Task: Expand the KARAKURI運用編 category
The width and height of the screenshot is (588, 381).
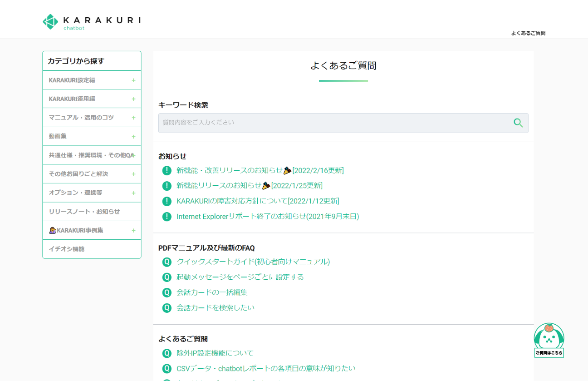Action: click(133, 99)
